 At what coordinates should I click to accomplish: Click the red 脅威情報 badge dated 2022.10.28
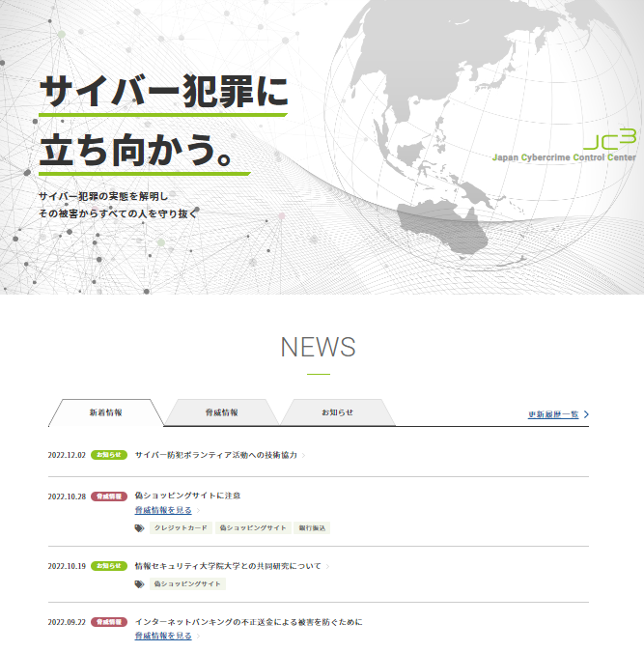point(109,496)
